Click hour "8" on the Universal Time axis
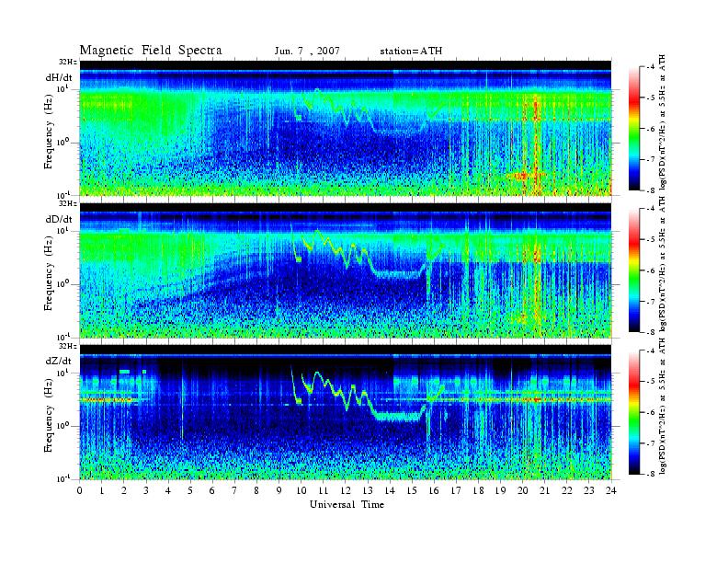Image resolution: width=728 pixels, height=563 pixels. click(x=256, y=491)
